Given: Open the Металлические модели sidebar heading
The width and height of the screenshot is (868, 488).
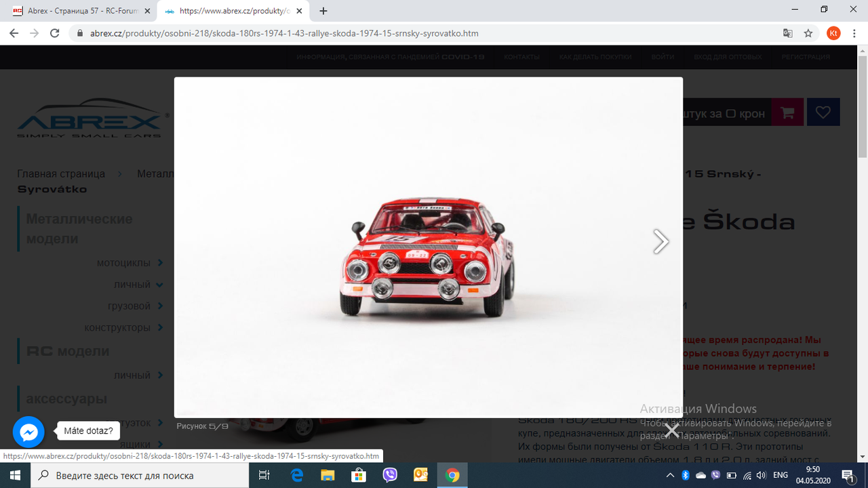Looking at the screenshot, I should 79,228.
